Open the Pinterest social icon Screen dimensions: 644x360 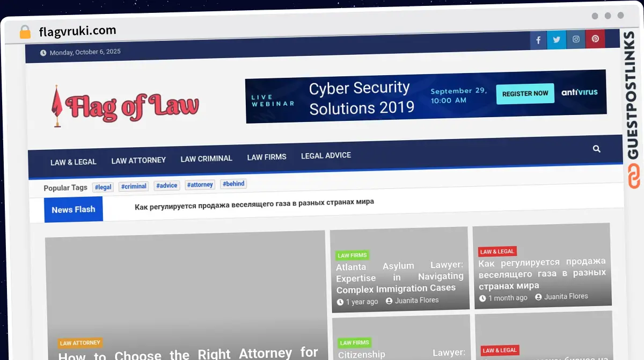(595, 39)
